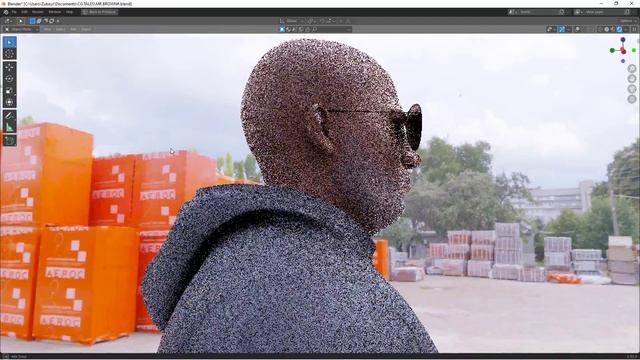Select the Cursor tool
The width and height of the screenshot is (640, 360).
[x=10, y=53]
